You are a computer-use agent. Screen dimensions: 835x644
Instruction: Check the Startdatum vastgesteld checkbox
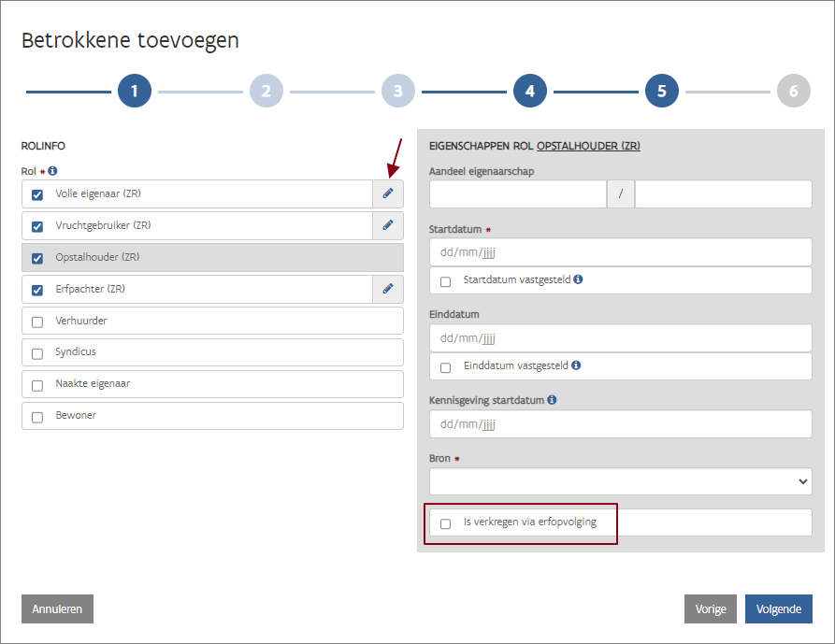click(x=445, y=281)
